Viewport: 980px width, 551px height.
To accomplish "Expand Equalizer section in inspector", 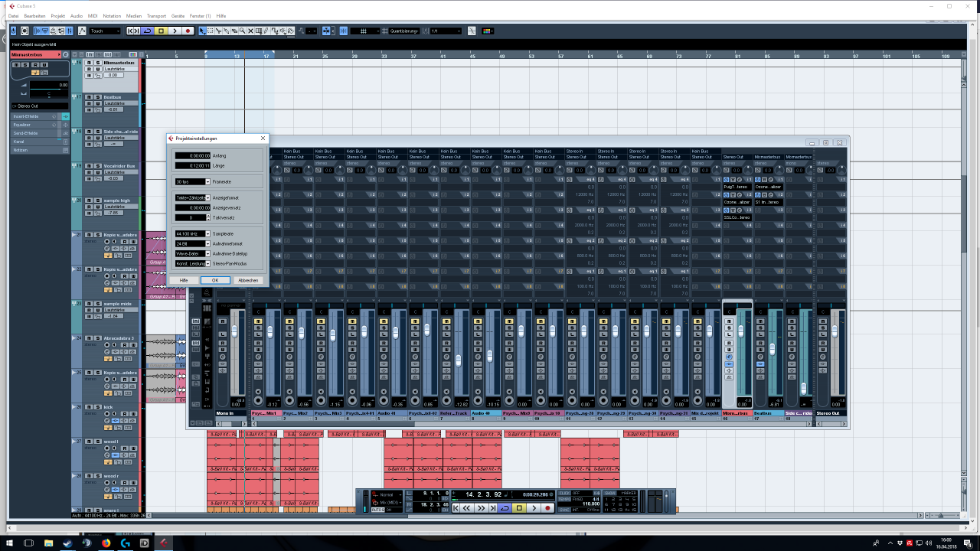I will [x=40, y=124].
